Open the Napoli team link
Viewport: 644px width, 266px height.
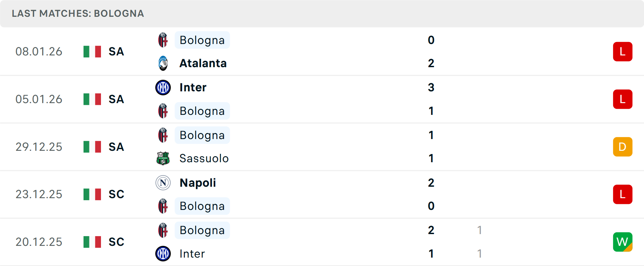[x=198, y=183]
